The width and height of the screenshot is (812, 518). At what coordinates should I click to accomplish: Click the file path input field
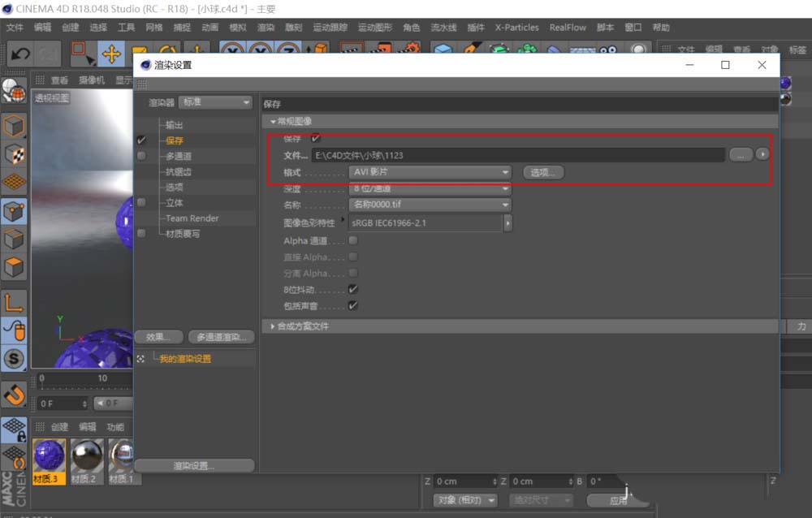[x=518, y=155]
